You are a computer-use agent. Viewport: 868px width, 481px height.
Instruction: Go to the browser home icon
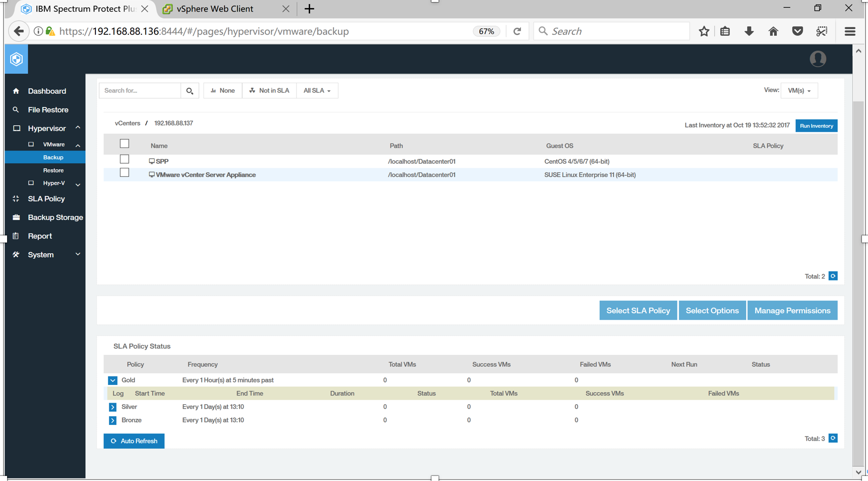pyautogui.click(x=773, y=31)
